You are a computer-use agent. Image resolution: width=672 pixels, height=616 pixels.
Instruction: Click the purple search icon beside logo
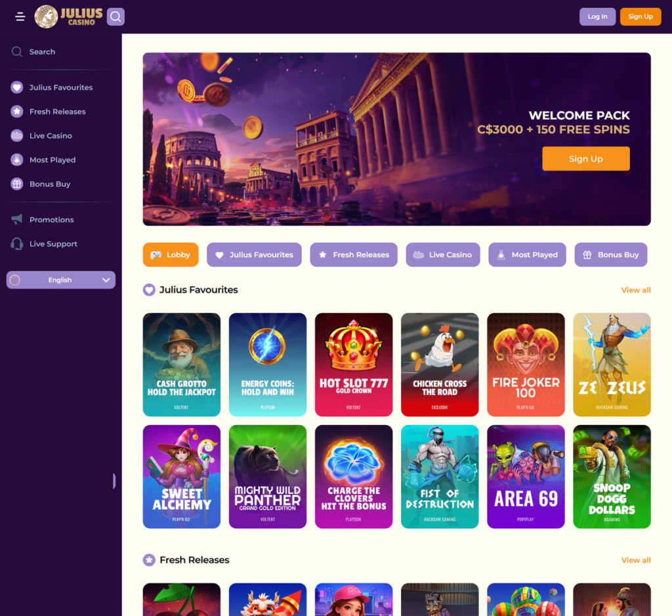tap(115, 16)
